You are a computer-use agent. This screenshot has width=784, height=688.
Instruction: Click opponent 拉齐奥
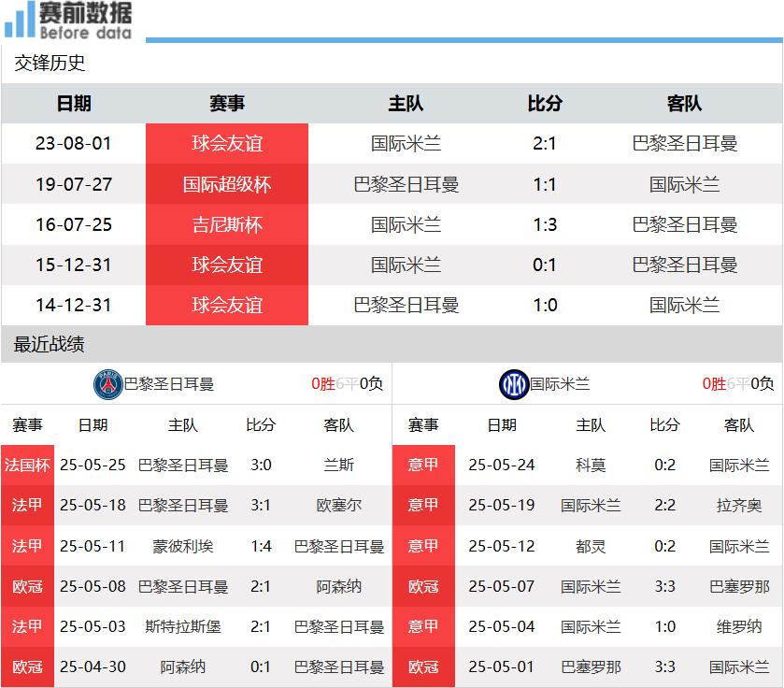(739, 505)
